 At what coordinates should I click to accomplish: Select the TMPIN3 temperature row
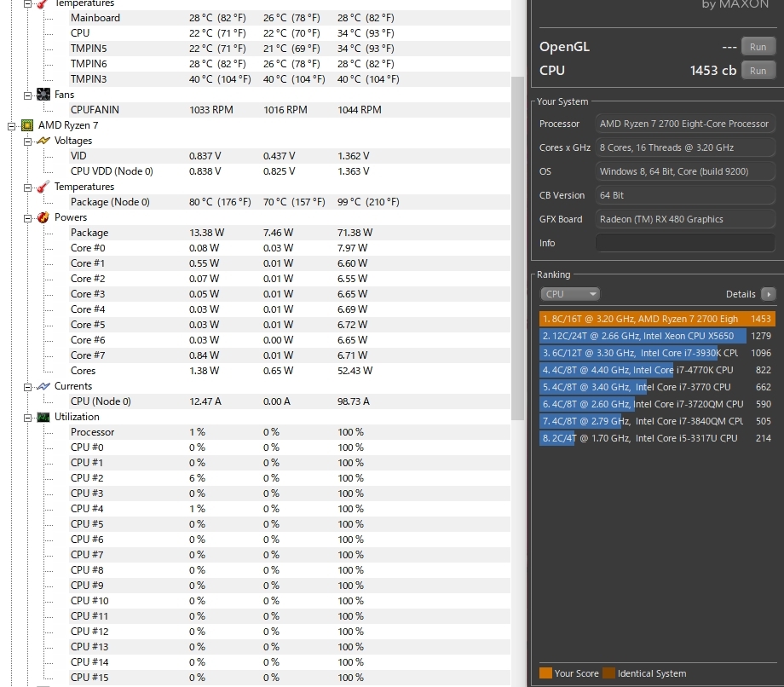click(x=290, y=79)
